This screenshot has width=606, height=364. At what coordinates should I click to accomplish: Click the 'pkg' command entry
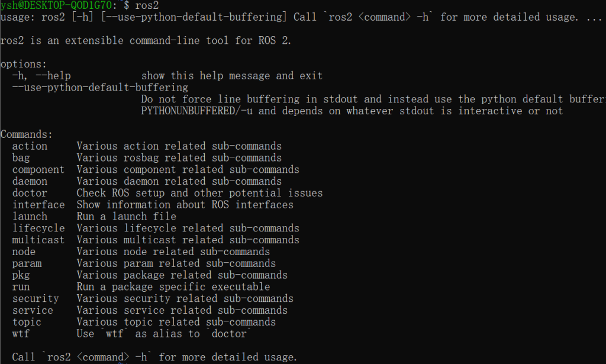coord(21,275)
